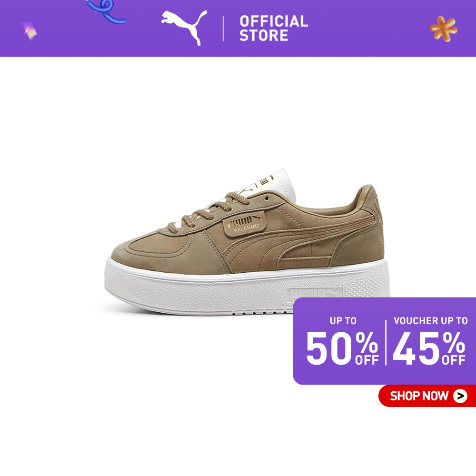476x476 pixels.
Task: Click the UP TO label above 50%
Action: coord(343,320)
